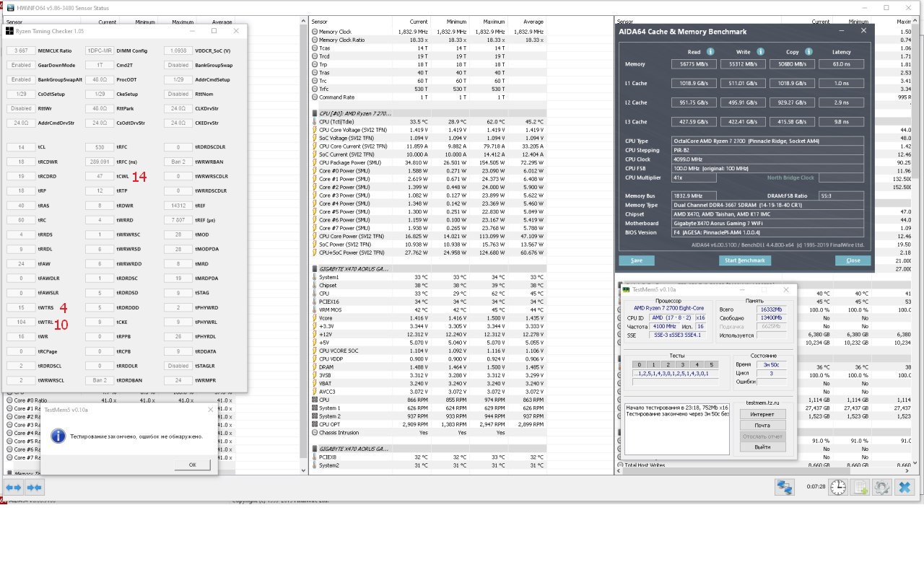
Task: Click the clock icon beside Memory Clock Ratio
Action: pos(315,40)
